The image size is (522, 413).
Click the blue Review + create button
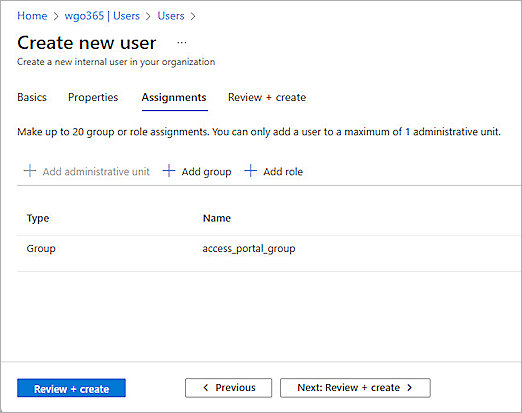pyautogui.click(x=71, y=388)
